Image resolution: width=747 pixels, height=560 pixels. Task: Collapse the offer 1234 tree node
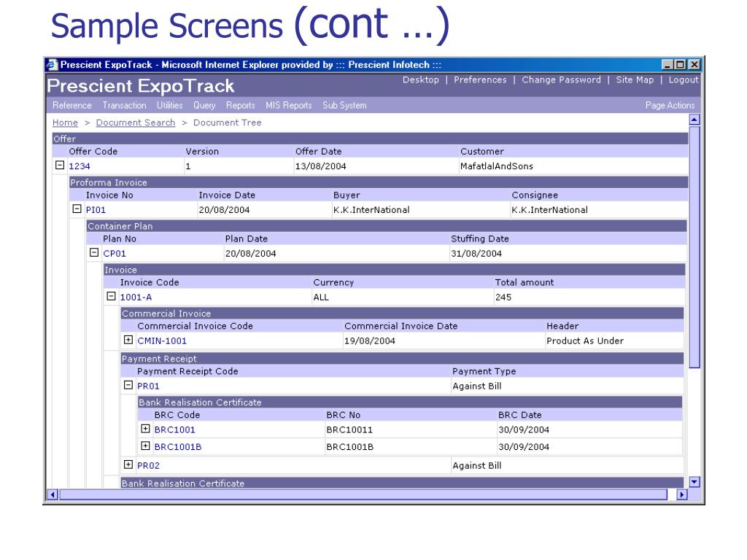[60, 166]
